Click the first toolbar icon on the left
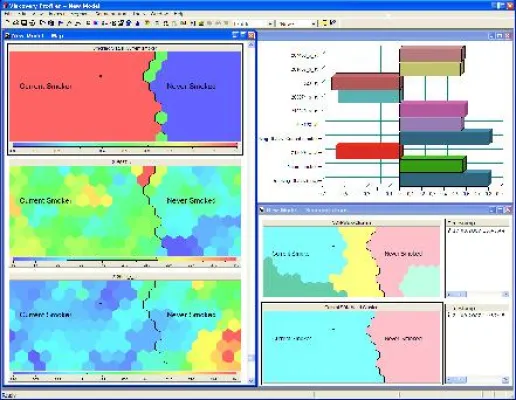 click(x=8, y=23)
